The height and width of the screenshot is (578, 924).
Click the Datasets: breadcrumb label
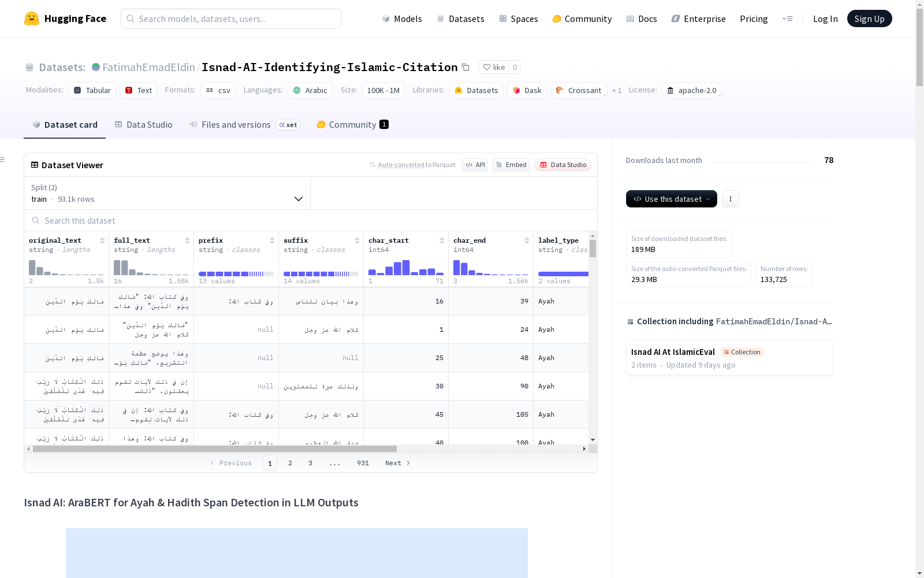(62, 67)
